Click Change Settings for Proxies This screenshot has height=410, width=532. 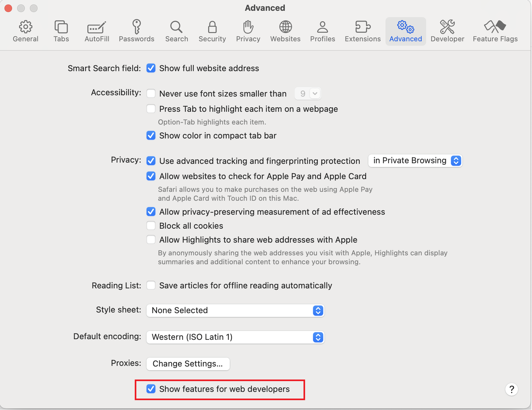188,364
